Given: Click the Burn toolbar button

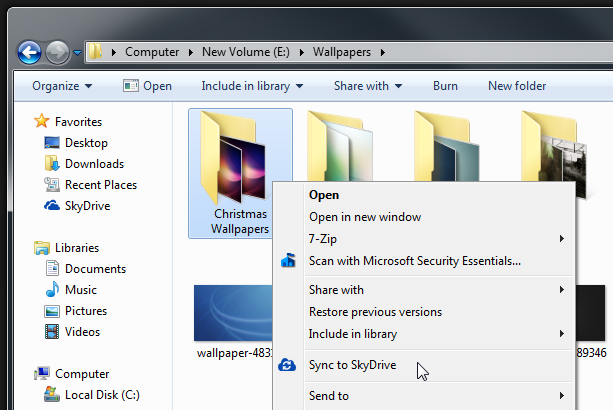Looking at the screenshot, I should pos(445,86).
